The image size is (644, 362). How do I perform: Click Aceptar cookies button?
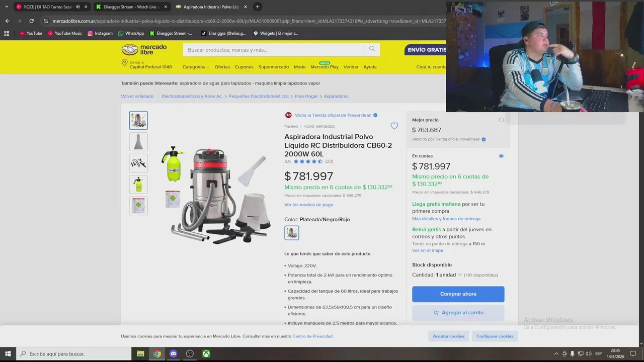pyautogui.click(x=449, y=336)
